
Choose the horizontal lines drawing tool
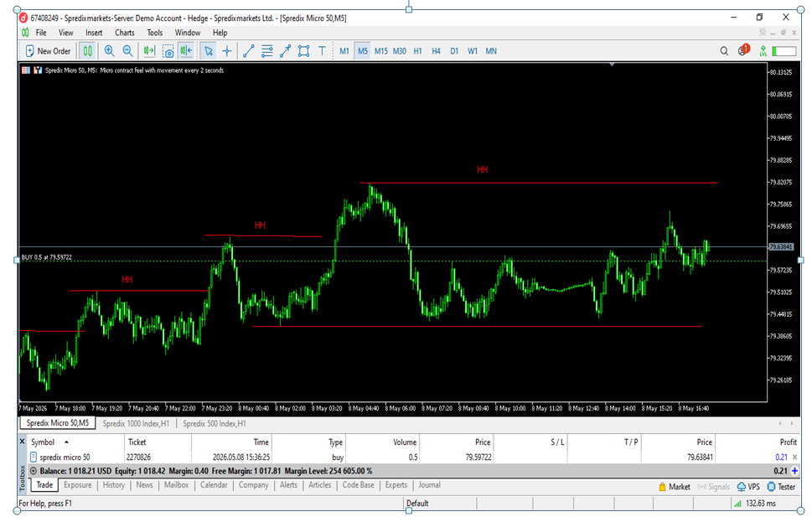[x=266, y=51]
